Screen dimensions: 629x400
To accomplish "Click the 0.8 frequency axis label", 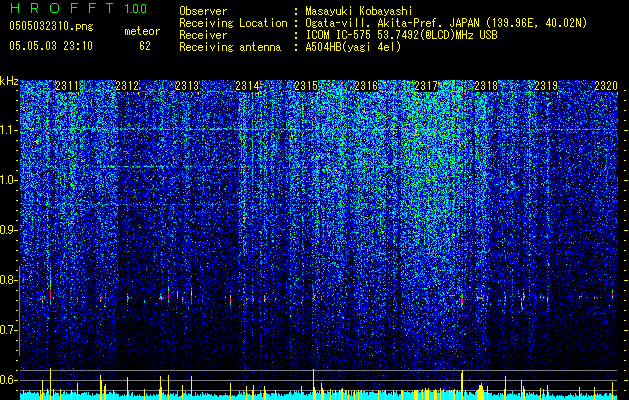I will click(9, 280).
